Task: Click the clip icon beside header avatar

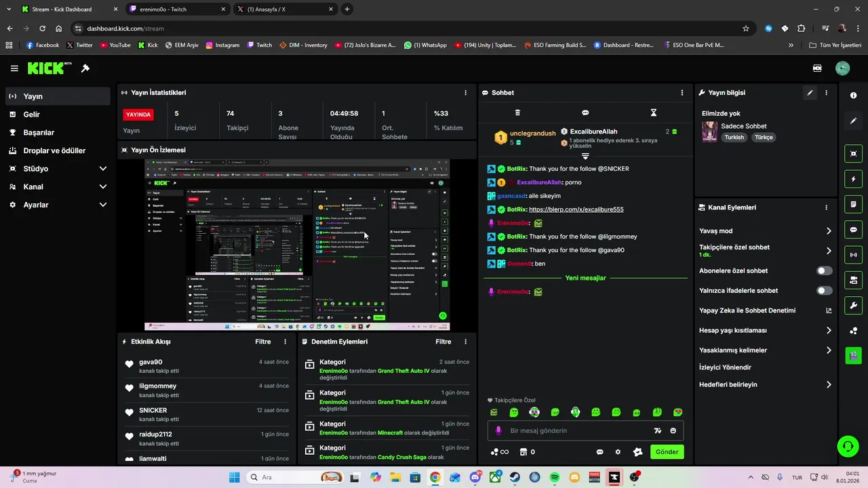Action: point(817,68)
